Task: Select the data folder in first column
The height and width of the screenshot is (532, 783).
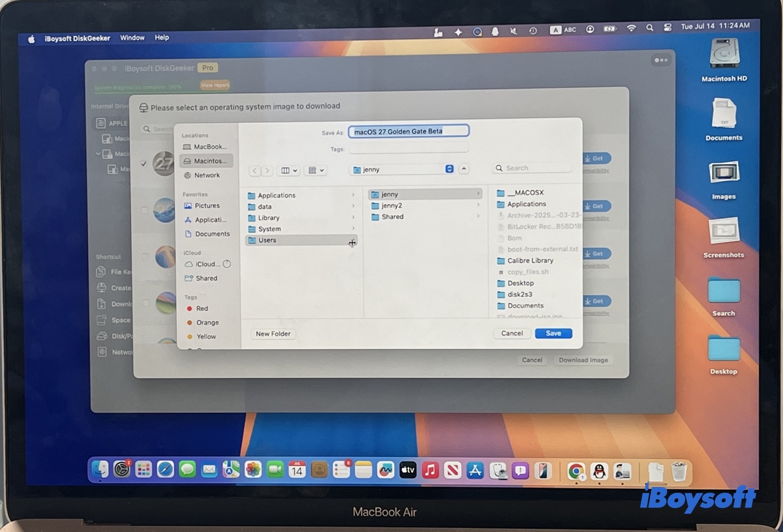Action: click(x=301, y=207)
